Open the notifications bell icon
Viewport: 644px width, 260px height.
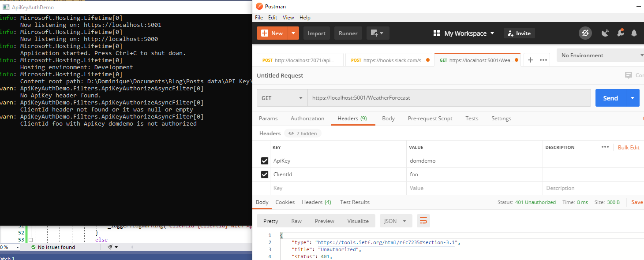(634, 33)
